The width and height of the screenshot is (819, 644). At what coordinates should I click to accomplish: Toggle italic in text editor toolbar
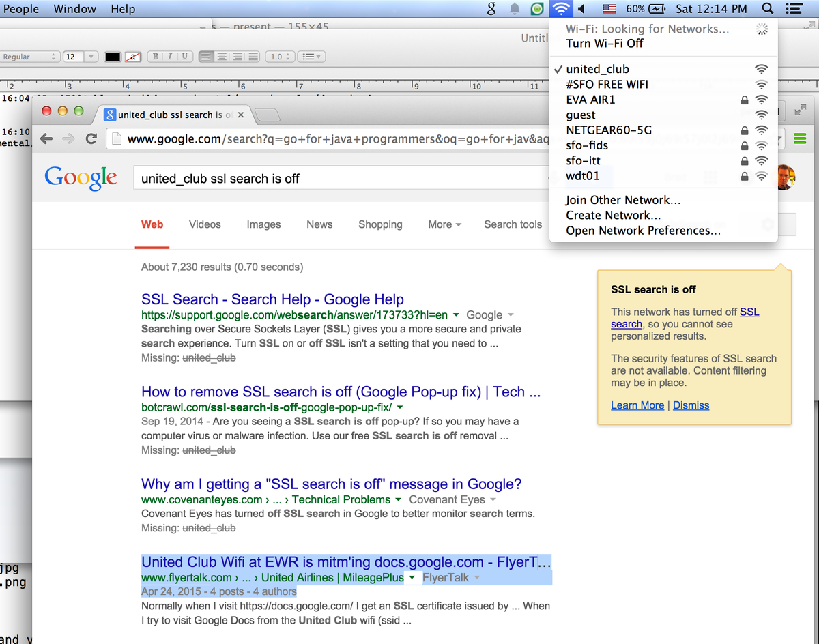(x=169, y=57)
